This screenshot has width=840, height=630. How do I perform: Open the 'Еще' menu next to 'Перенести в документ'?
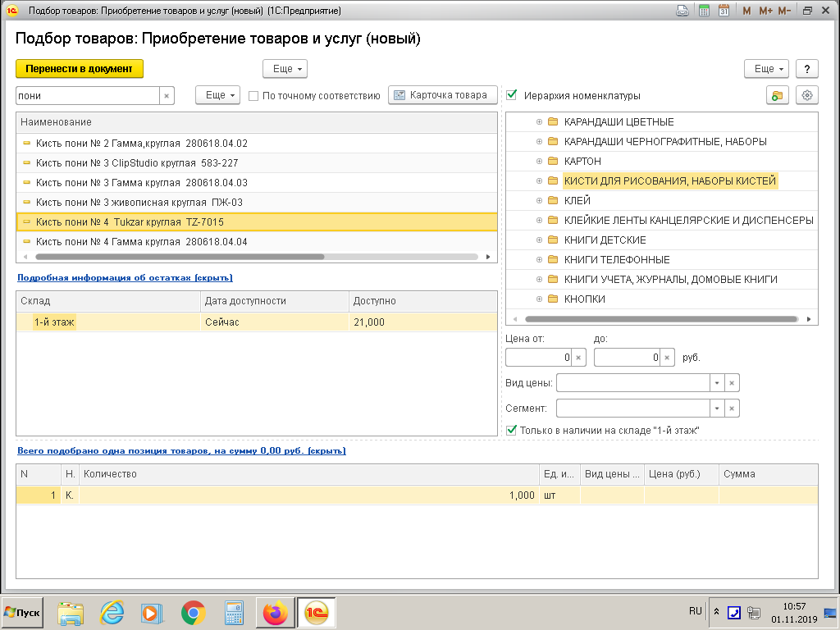click(x=285, y=69)
